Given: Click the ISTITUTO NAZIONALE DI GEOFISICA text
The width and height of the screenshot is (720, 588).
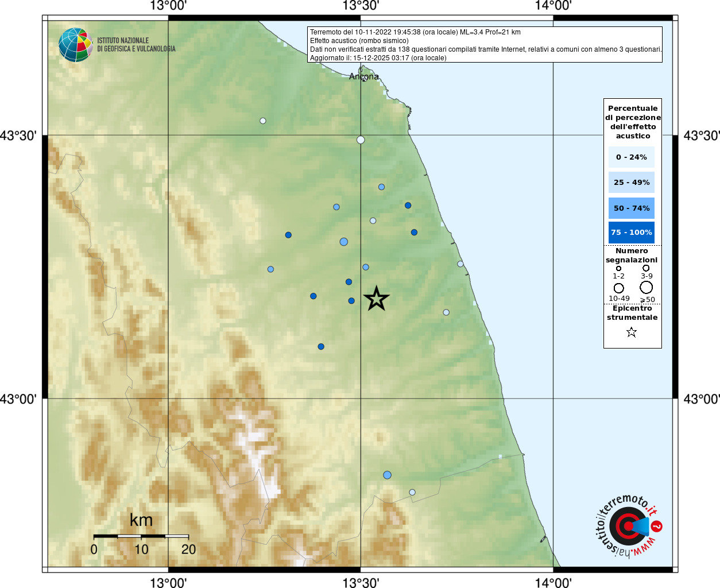Looking at the screenshot, I should (136, 45).
